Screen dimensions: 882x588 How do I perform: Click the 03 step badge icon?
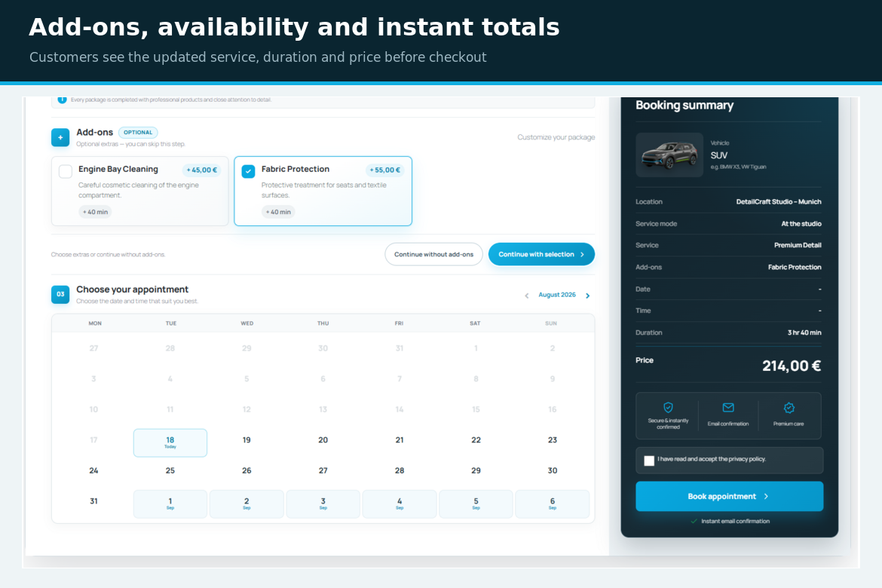point(60,294)
